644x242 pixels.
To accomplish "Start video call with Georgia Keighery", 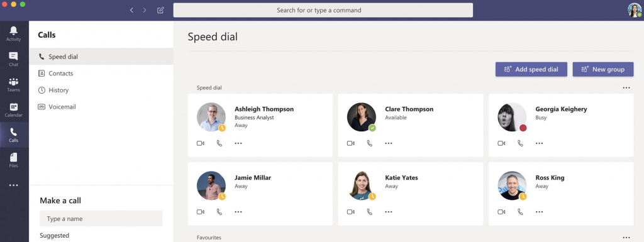I will click(x=501, y=143).
